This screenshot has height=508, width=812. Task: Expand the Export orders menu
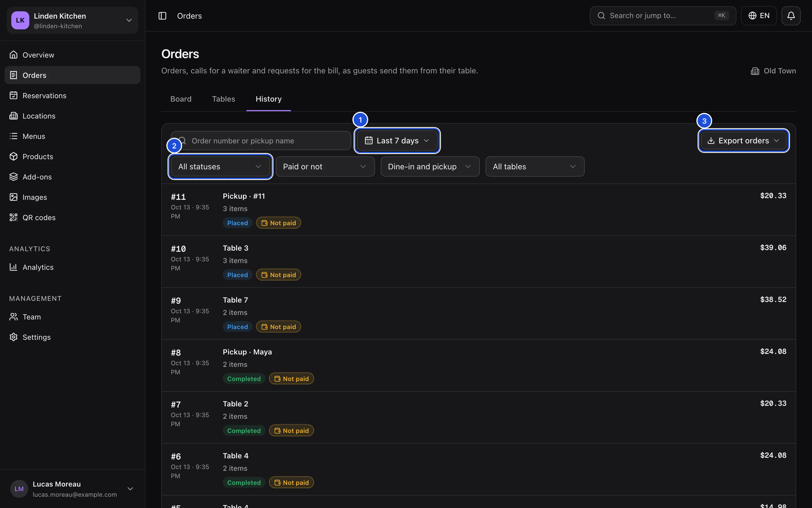pos(743,141)
